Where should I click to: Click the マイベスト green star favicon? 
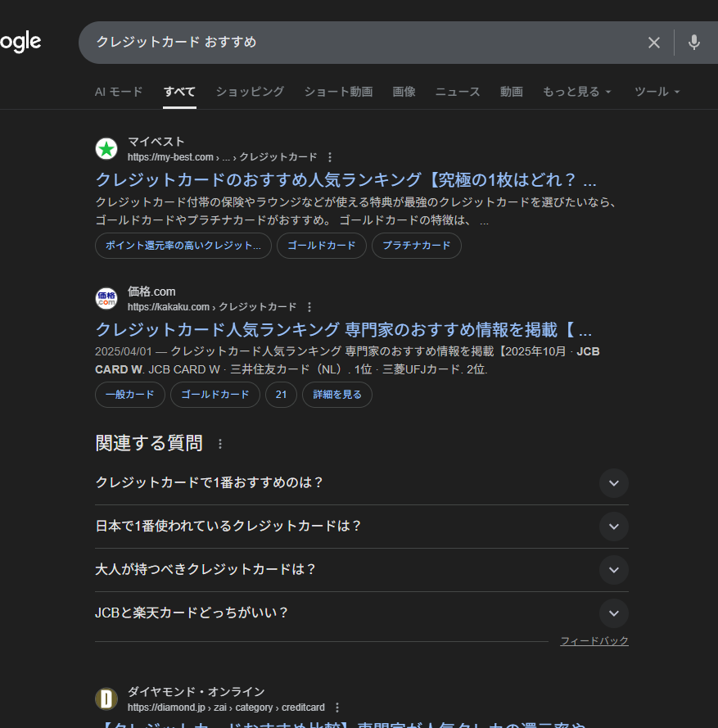[106, 149]
